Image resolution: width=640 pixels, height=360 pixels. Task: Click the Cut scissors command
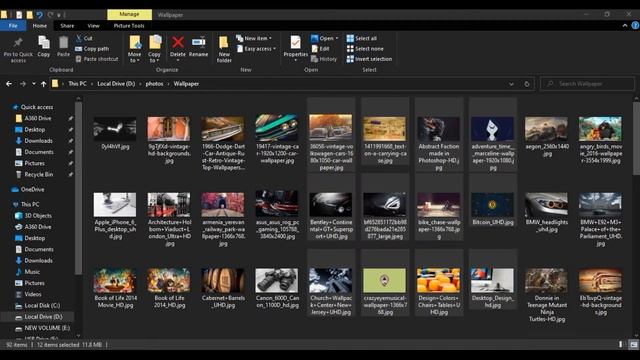click(84, 38)
